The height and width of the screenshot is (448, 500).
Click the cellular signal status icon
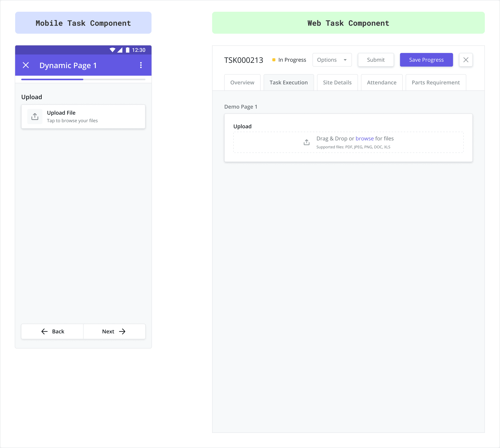coord(120,50)
